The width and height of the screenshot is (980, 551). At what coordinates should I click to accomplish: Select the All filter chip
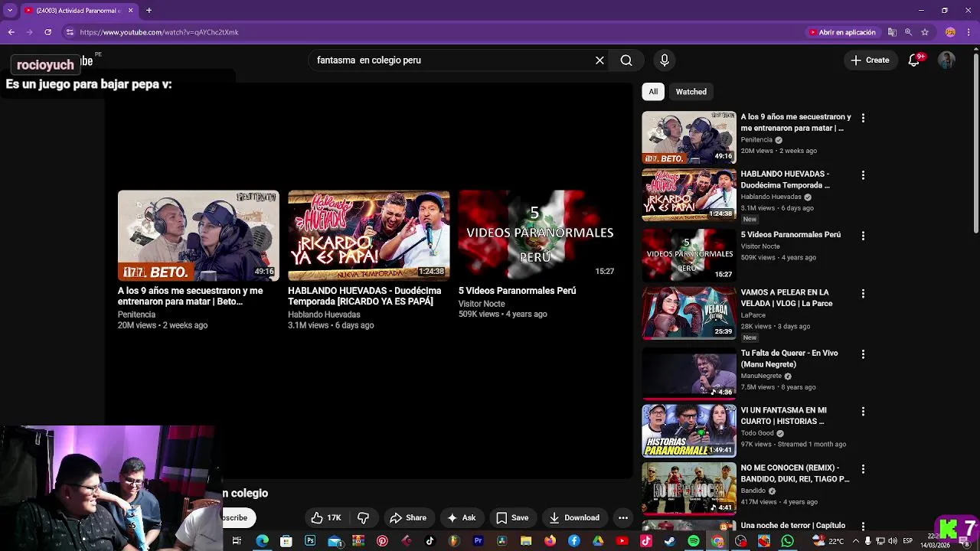(653, 92)
